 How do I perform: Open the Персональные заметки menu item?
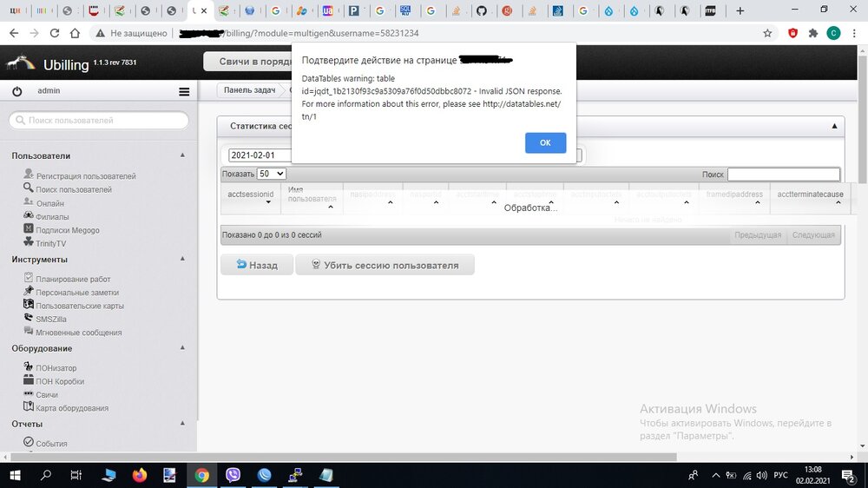[x=77, y=293]
